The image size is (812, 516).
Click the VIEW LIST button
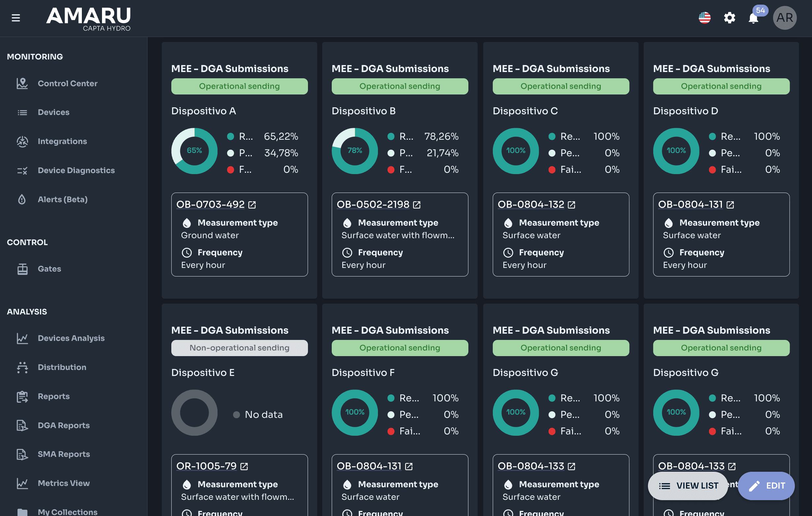(688, 486)
